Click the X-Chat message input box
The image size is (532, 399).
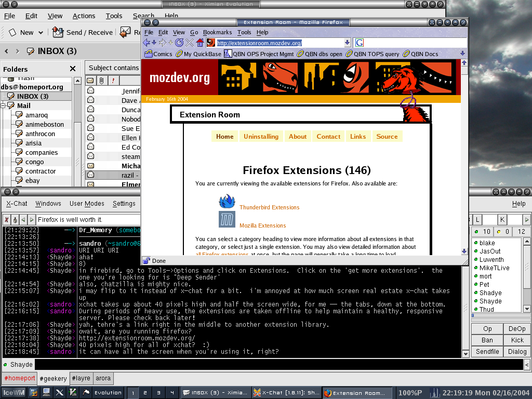pos(279,364)
